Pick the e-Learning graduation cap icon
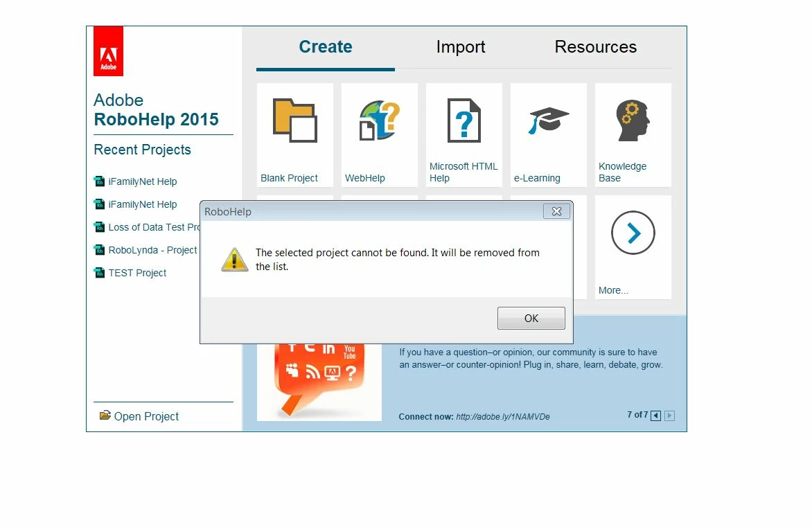Screen dimensions: 812x527 (x=549, y=120)
